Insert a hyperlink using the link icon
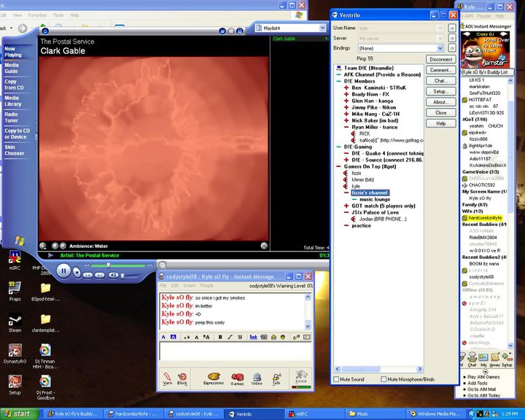Image resolution: width=525 pixels, height=420 pixels. tap(254, 337)
